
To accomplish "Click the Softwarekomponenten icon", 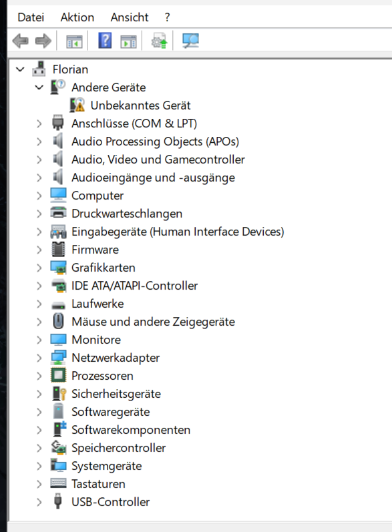I will click(x=59, y=429).
